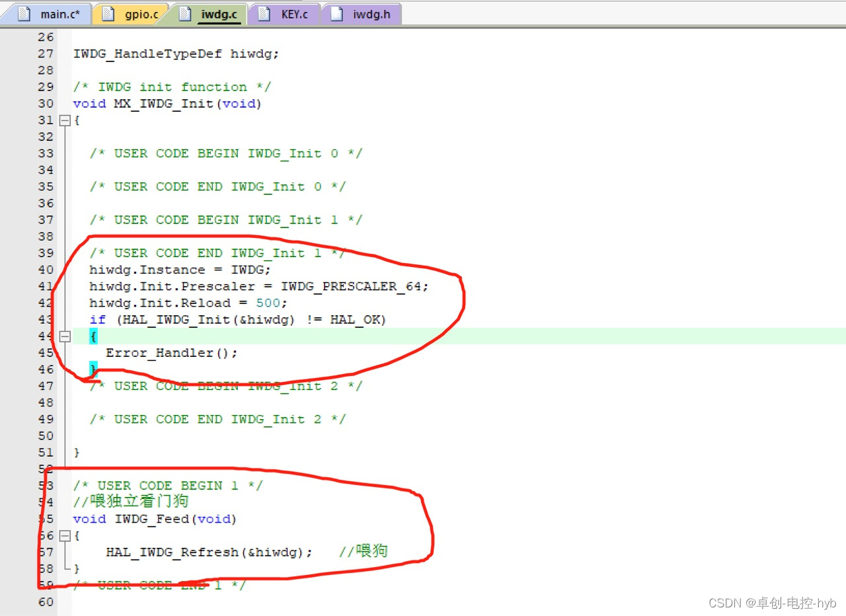Click the comment '/* USER CODE BEGIN 1 */'

click(x=168, y=486)
